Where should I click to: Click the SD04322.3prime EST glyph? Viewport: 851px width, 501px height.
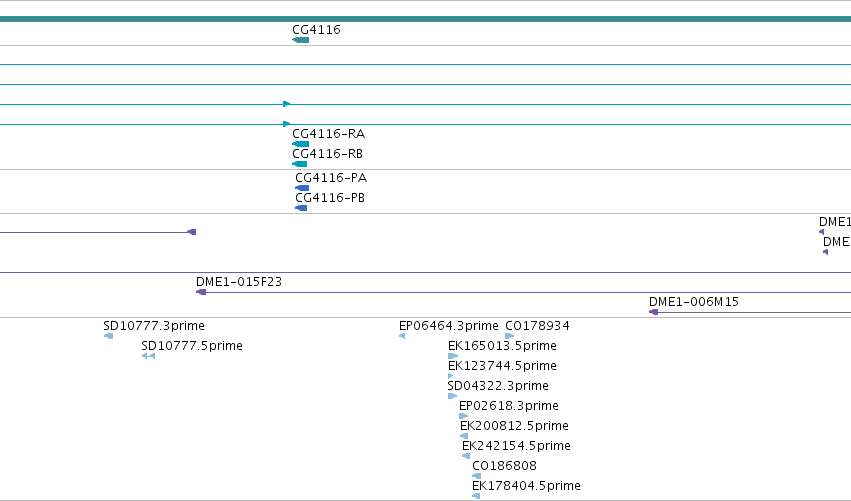click(452, 396)
